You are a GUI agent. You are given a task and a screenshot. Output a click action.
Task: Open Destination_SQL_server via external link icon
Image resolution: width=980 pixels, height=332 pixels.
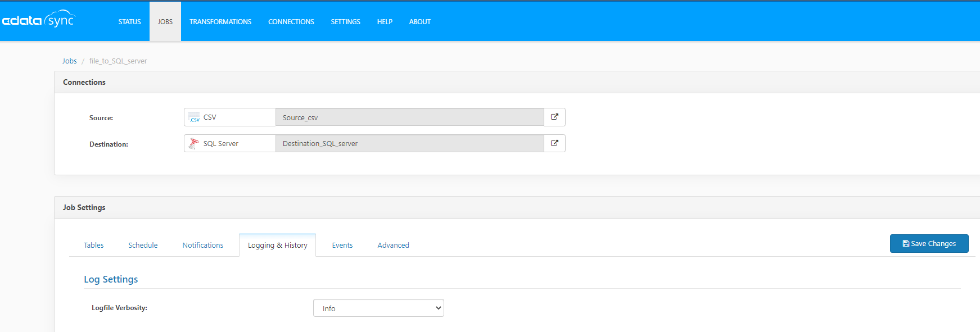tap(554, 143)
